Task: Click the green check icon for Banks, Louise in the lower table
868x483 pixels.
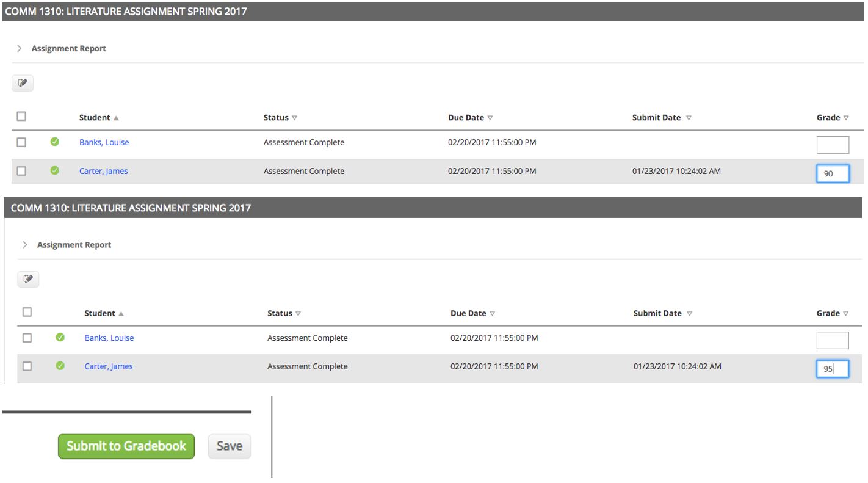Action: pyautogui.click(x=60, y=338)
